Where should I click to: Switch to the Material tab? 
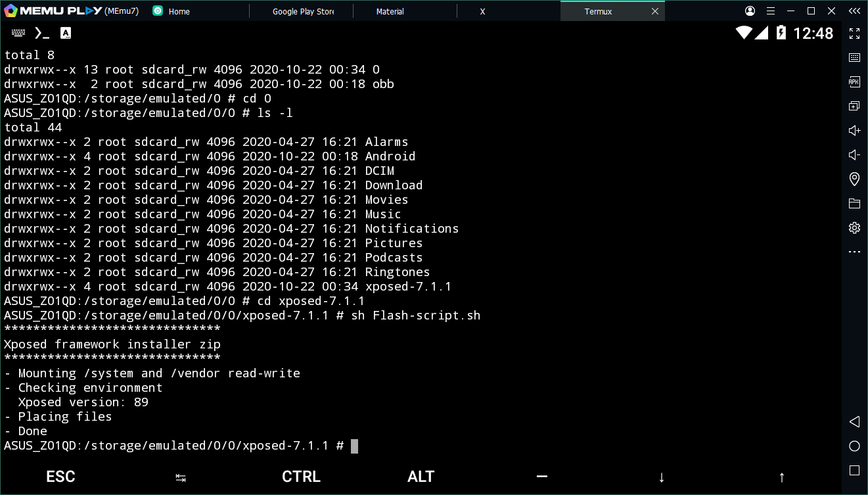click(x=390, y=11)
